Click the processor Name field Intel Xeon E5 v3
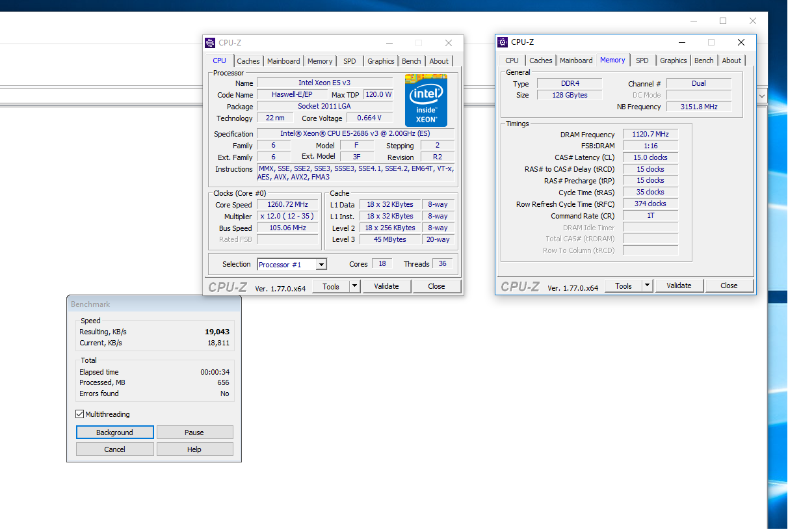Screen dimensions: 788x532 coord(324,83)
